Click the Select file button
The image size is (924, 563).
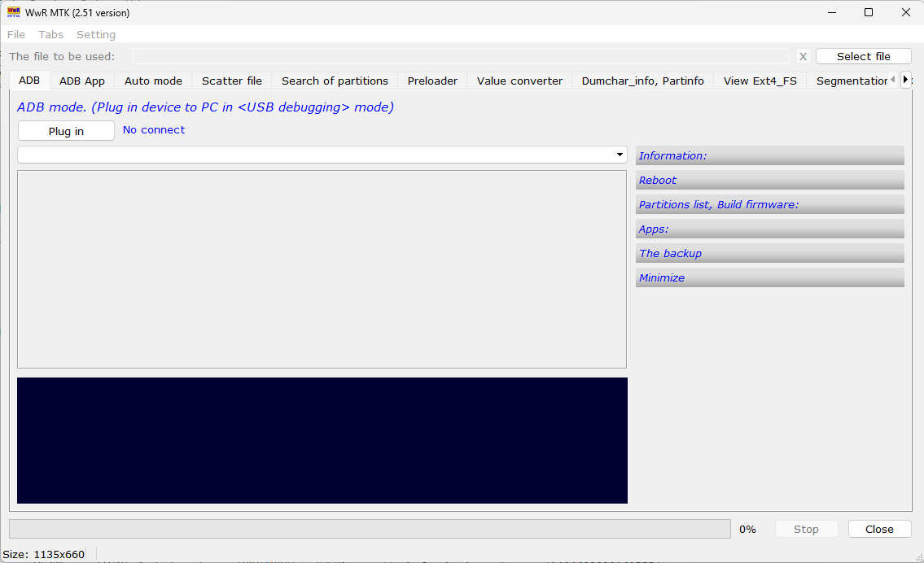863,56
